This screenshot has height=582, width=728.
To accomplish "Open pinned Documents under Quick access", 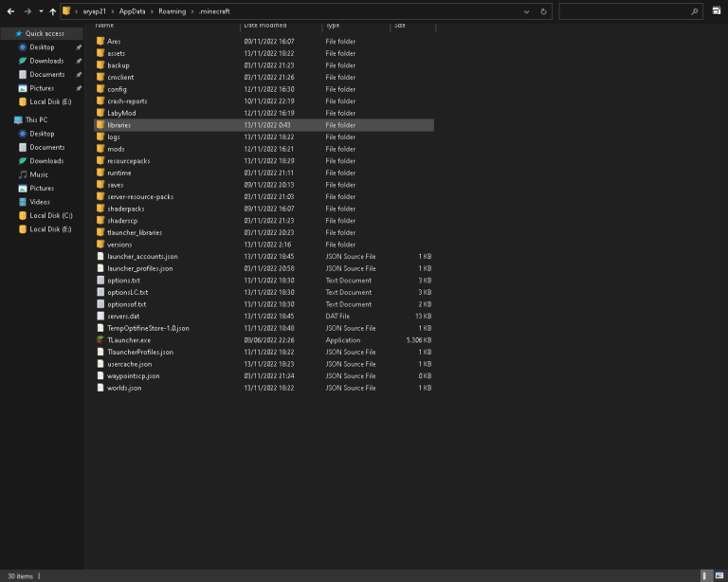I will pyautogui.click(x=46, y=74).
